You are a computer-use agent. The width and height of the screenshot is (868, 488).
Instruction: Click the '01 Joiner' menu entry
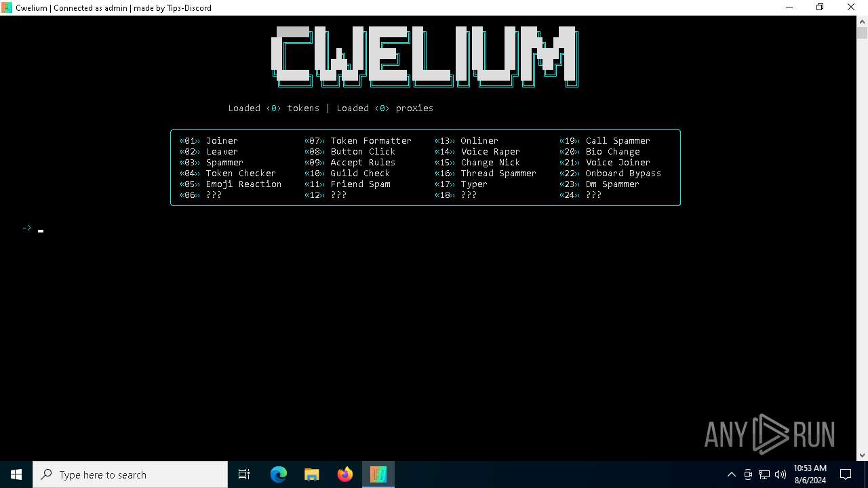click(x=209, y=141)
